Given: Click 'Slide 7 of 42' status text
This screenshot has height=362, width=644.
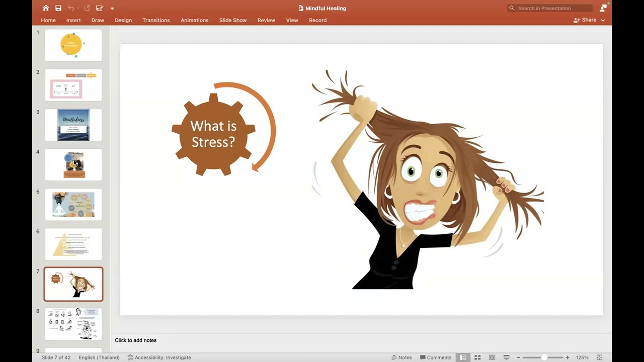Looking at the screenshot, I should (x=56, y=357).
